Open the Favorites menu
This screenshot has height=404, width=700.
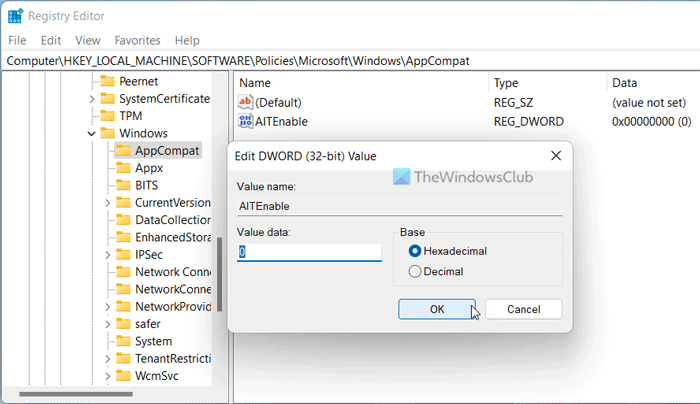(x=138, y=40)
